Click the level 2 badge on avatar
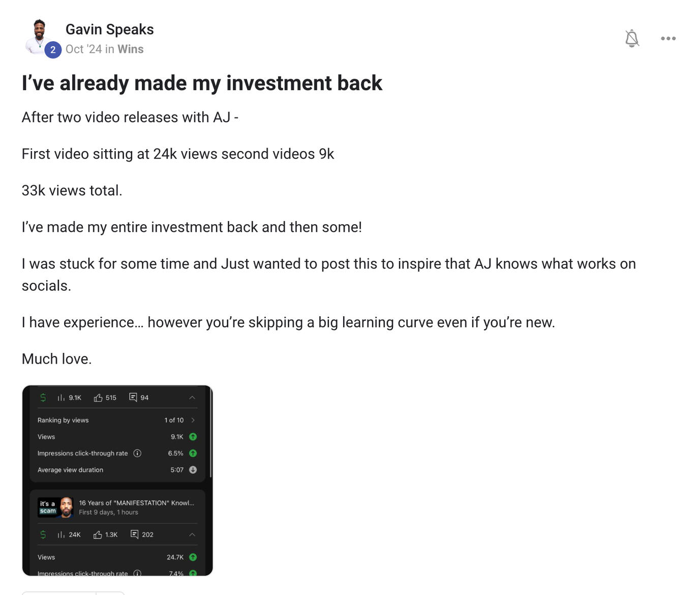The width and height of the screenshot is (700, 595). 53,50
